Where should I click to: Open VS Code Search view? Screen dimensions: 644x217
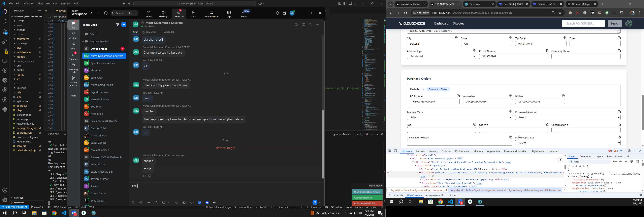[5, 22]
